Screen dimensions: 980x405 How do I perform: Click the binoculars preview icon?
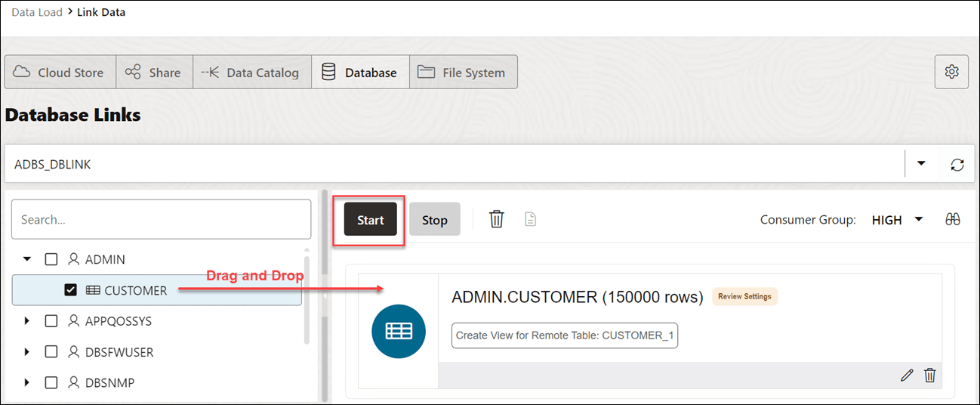[953, 219]
